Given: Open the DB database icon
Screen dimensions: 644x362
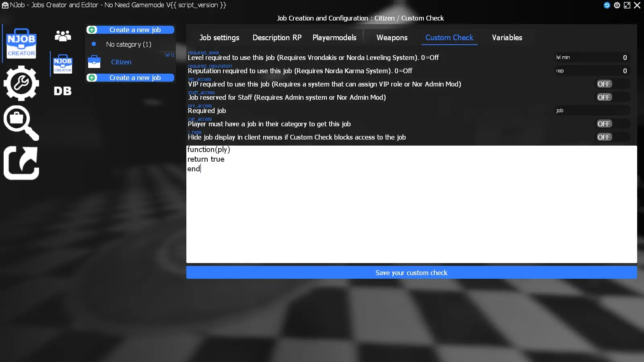Looking at the screenshot, I should [63, 91].
